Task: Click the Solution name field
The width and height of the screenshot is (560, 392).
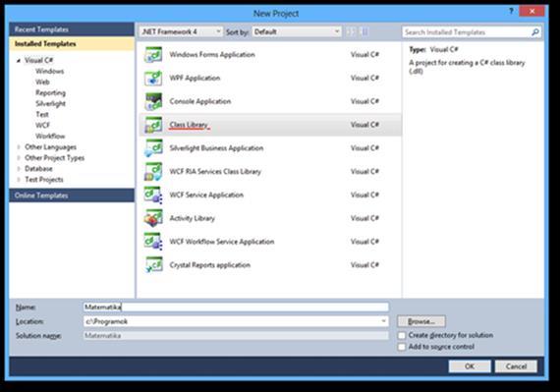Action: pos(236,336)
